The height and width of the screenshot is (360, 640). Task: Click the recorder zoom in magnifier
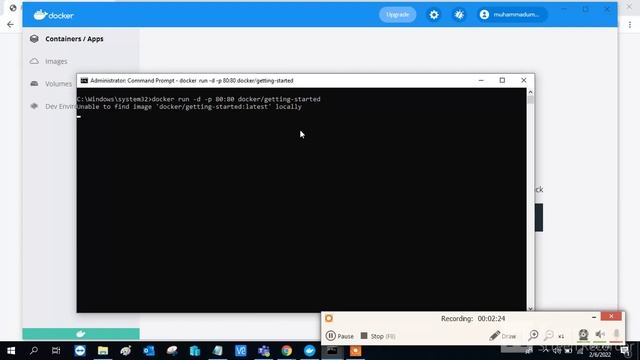point(533,336)
